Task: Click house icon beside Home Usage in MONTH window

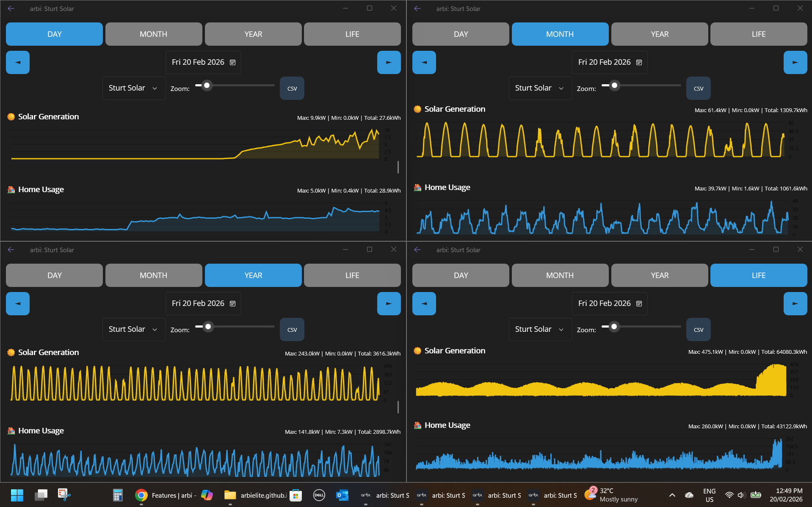Action: pos(417,187)
